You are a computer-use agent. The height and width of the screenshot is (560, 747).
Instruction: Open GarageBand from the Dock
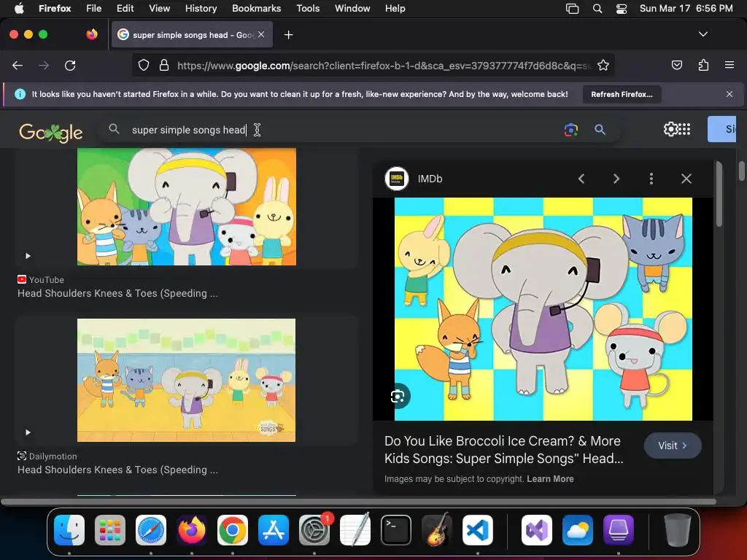pos(437,530)
